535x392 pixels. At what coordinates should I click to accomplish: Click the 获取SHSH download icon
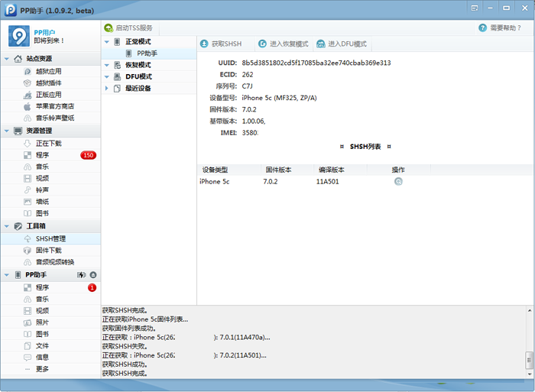point(204,44)
